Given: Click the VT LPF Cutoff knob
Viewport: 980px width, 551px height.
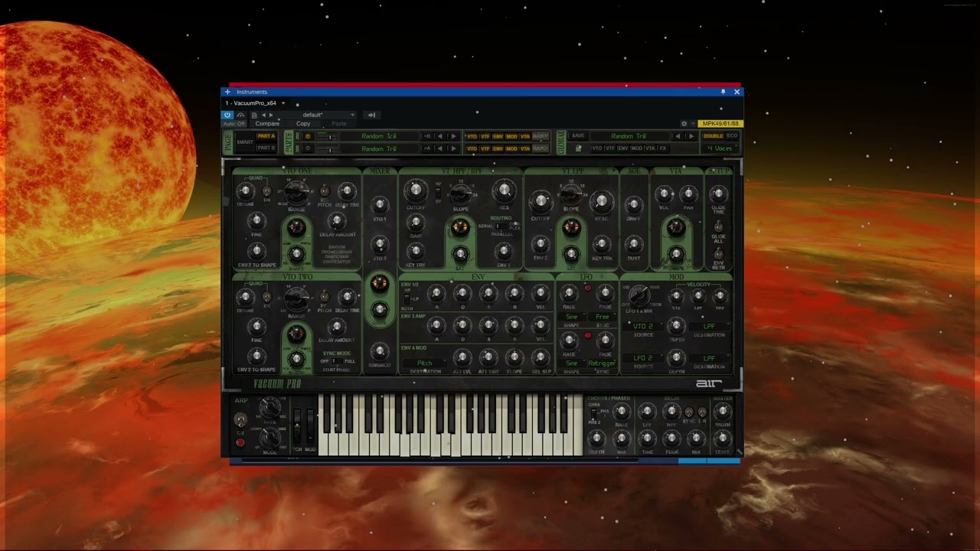Looking at the screenshot, I should [x=541, y=201].
